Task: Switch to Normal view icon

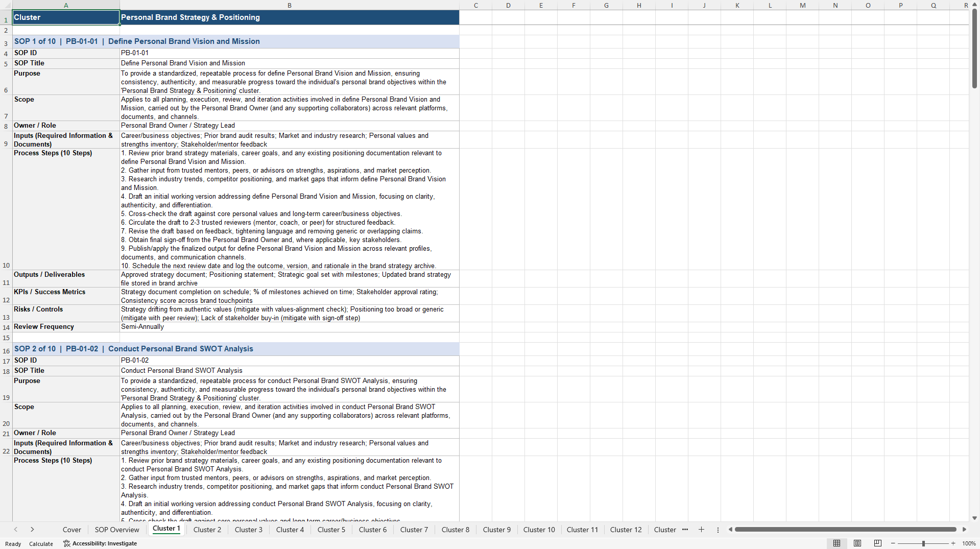Action: pyautogui.click(x=836, y=543)
